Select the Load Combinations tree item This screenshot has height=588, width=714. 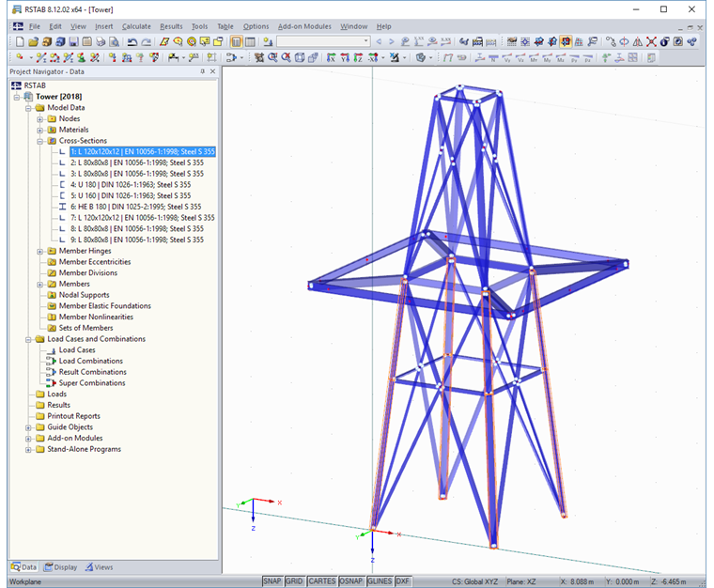click(x=90, y=361)
